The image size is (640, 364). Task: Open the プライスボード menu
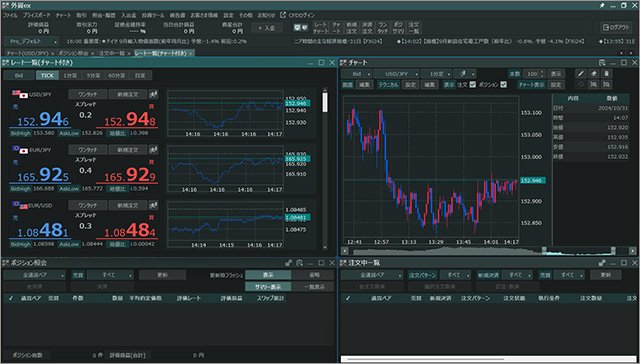click(x=37, y=16)
